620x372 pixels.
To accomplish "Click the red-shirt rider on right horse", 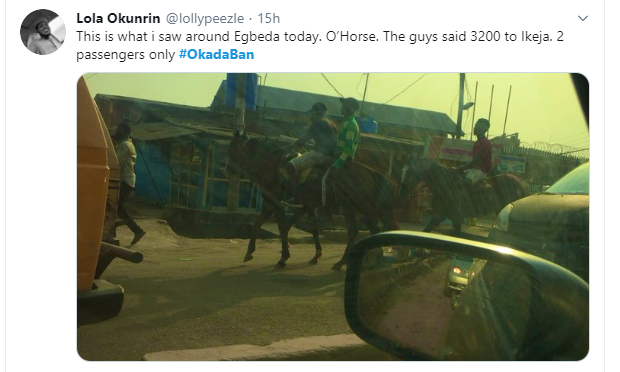I will [x=478, y=152].
